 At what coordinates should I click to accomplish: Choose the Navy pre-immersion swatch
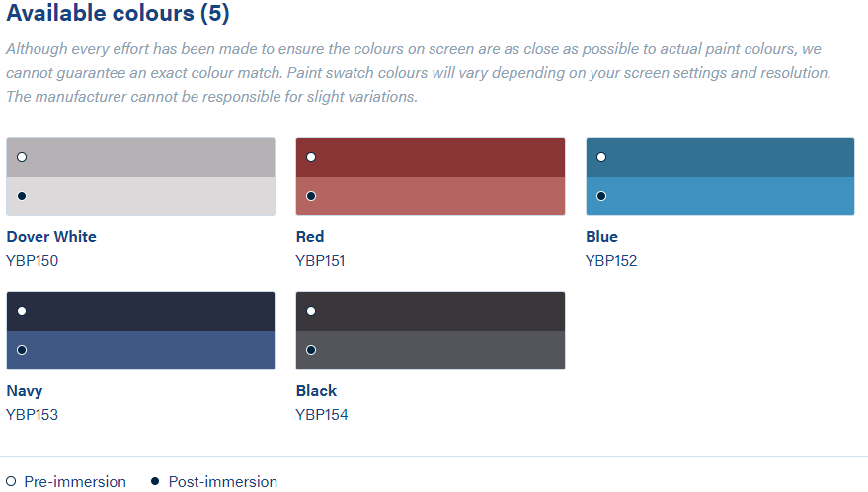click(139, 312)
